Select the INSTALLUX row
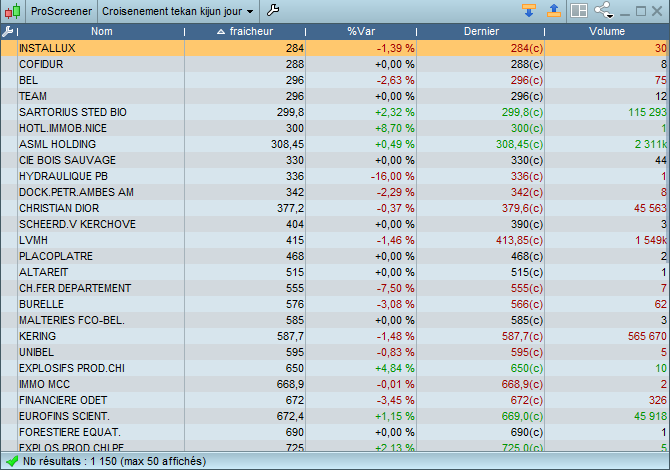Screen dimensions: 670x470 coord(335,48)
